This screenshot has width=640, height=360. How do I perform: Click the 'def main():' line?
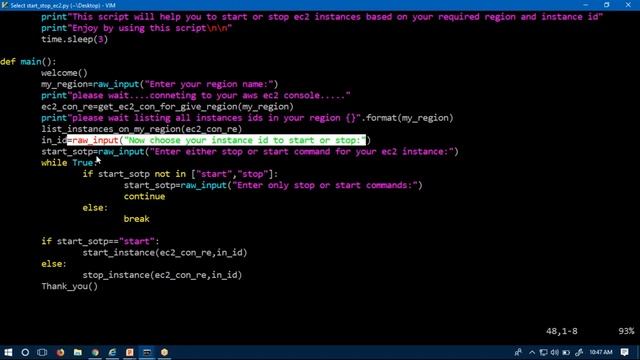point(28,62)
